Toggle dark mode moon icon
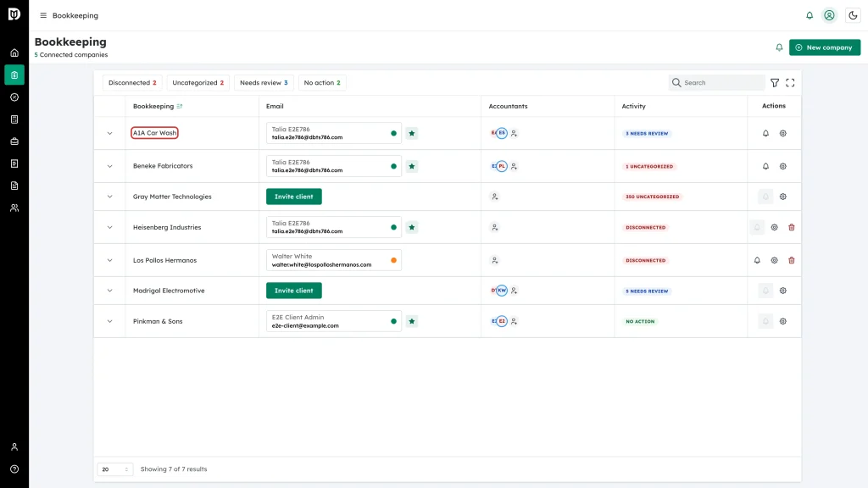The height and width of the screenshot is (488, 868). click(x=853, y=15)
